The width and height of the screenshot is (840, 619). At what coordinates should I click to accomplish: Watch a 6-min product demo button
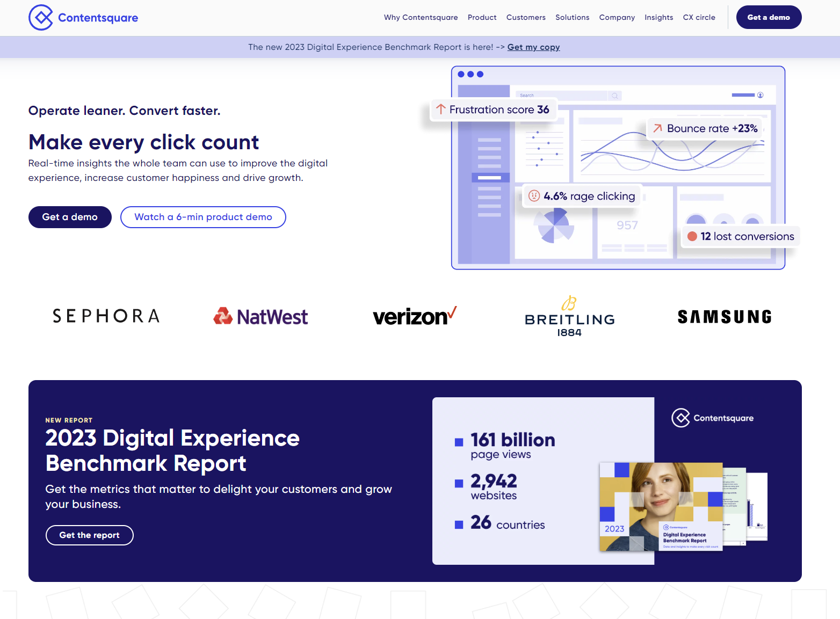point(203,217)
